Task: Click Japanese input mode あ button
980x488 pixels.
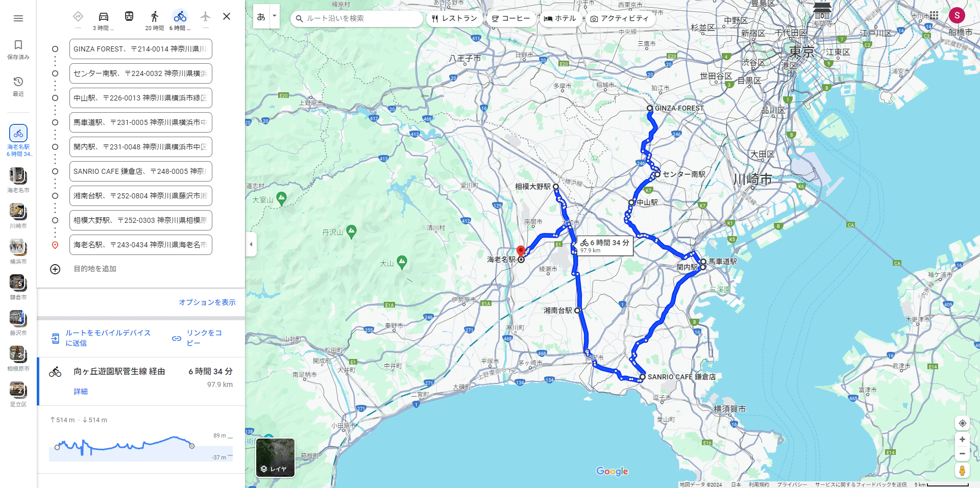Action: pos(261,16)
